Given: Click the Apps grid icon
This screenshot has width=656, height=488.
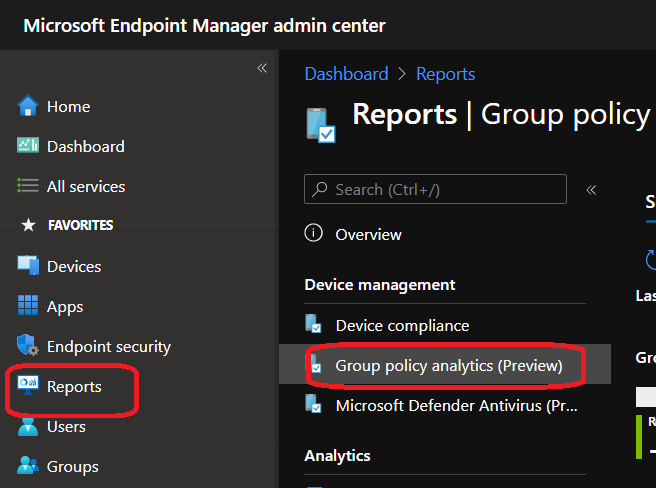Looking at the screenshot, I should pos(27,307).
